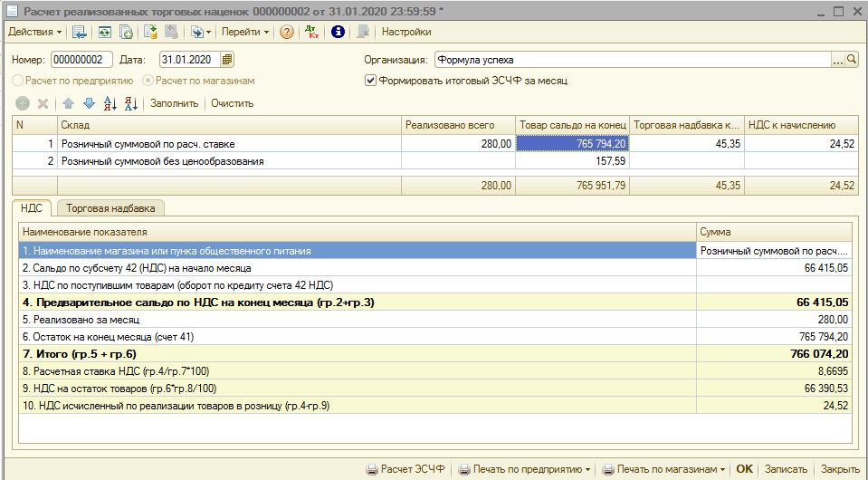Image resolution: width=868 pixels, height=480 pixels.
Task: Select the Расчет по магазинам radio button
Action: (149, 80)
